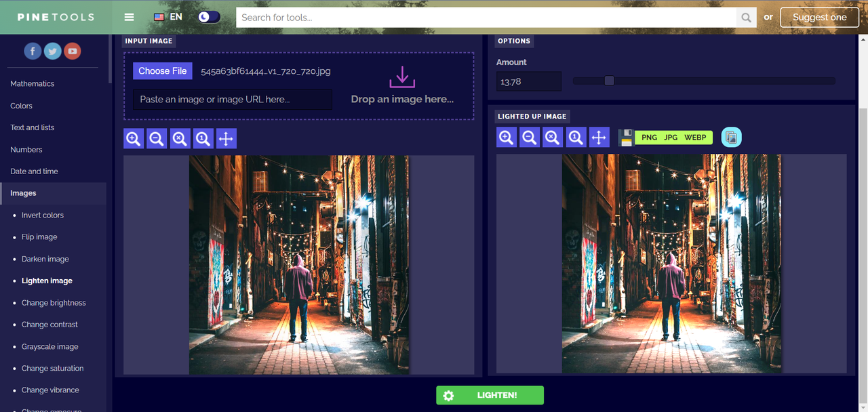Open the Text and lists category
The image size is (868, 412).
point(33,127)
